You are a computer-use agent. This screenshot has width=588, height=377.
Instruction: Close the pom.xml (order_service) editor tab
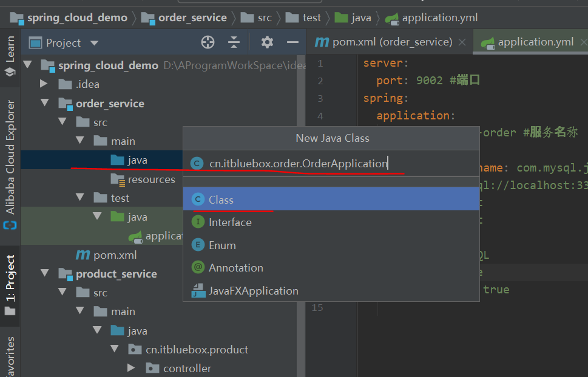pos(462,42)
